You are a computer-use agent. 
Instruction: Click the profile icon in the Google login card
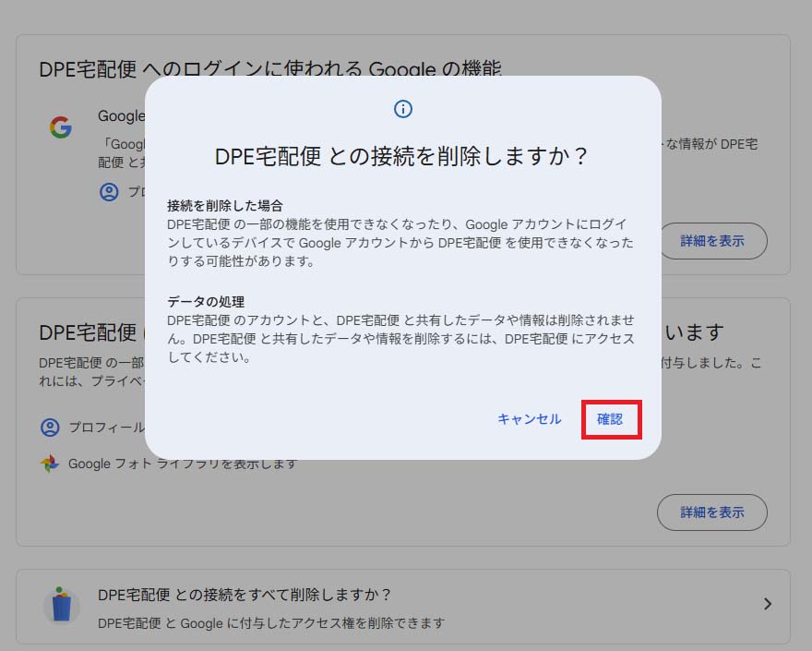coord(109,192)
